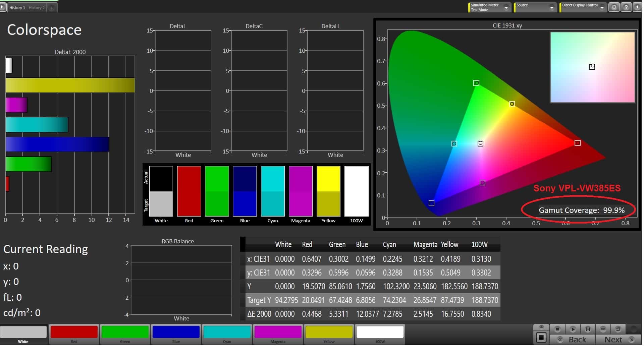This screenshot has width=644, height=362.
Task: Click the White actual/target comparison bar
Action: pyautogui.click(x=161, y=191)
